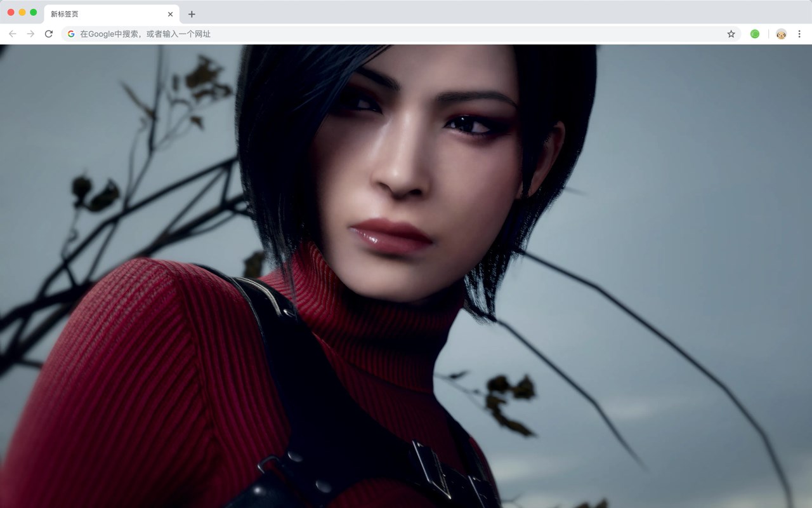Reload the current page
Image resolution: width=812 pixels, height=508 pixels.
tap(49, 34)
